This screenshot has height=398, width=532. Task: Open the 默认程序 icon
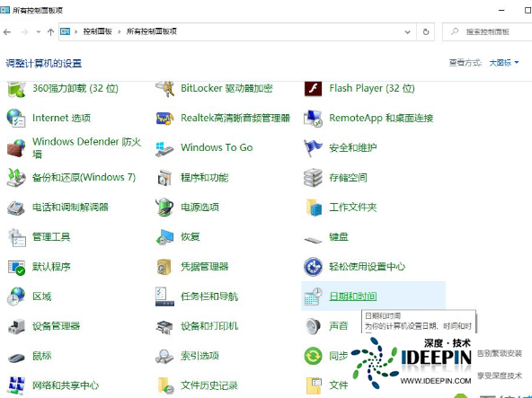16,267
